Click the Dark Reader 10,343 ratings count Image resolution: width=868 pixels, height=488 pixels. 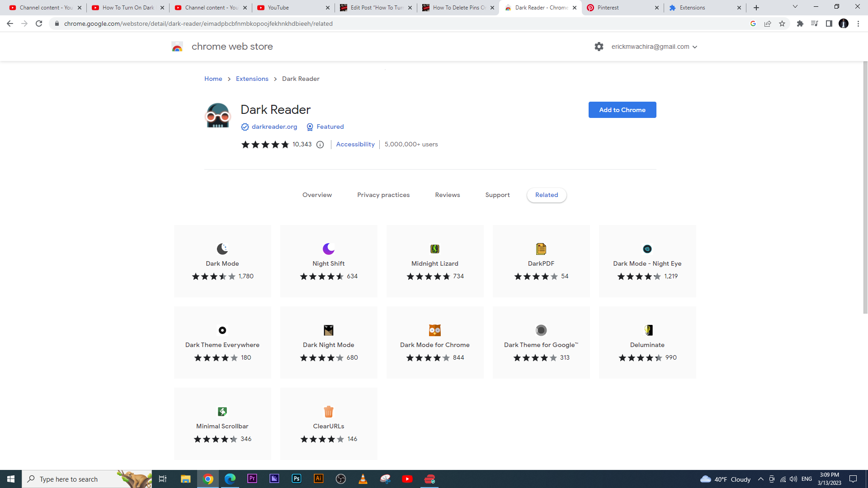(302, 145)
